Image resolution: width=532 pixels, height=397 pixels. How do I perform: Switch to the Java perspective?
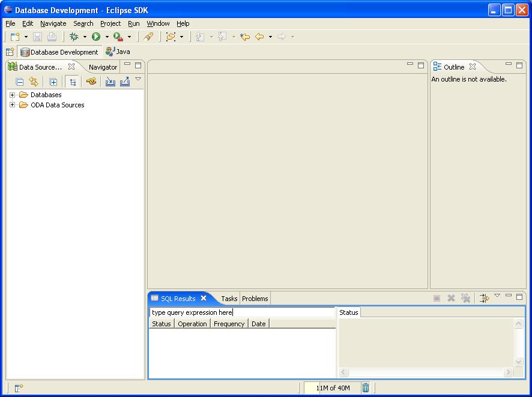click(x=118, y=52)
